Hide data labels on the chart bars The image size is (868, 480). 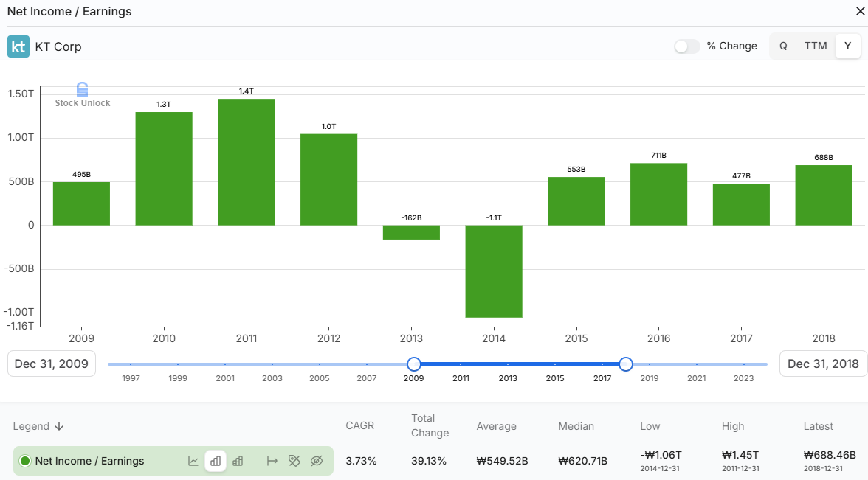tap(294, 460)
